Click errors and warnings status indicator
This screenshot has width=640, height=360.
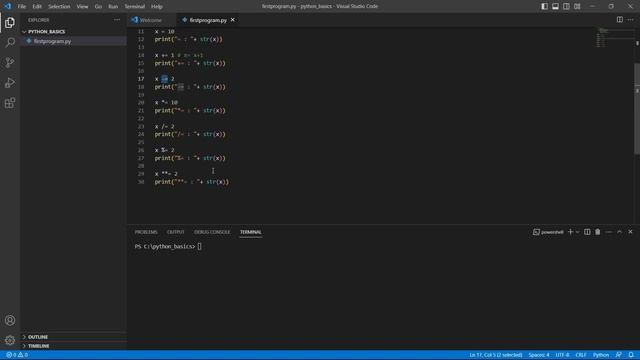point(17,355)
